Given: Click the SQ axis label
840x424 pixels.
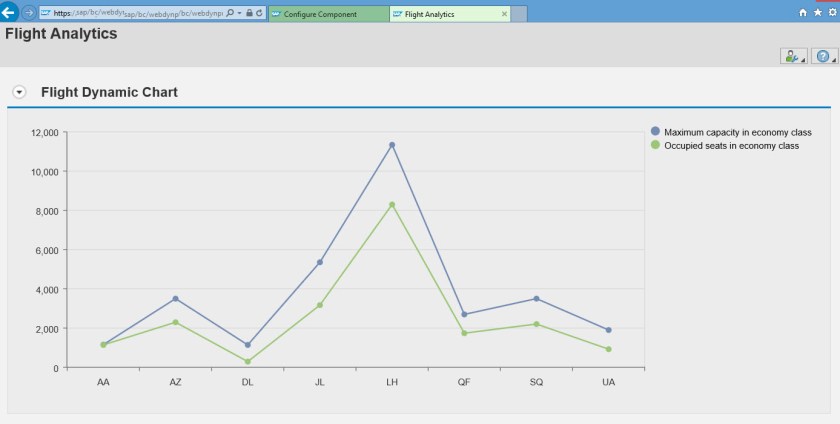Looking at the screenshot, I should click(x=536, y=382).
